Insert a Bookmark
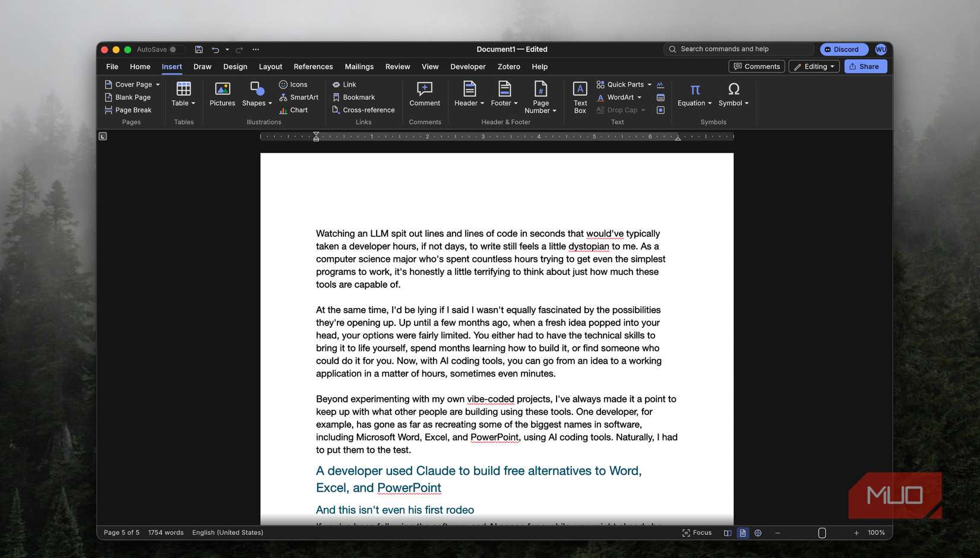The image size is (980, 558). [353, 97]
